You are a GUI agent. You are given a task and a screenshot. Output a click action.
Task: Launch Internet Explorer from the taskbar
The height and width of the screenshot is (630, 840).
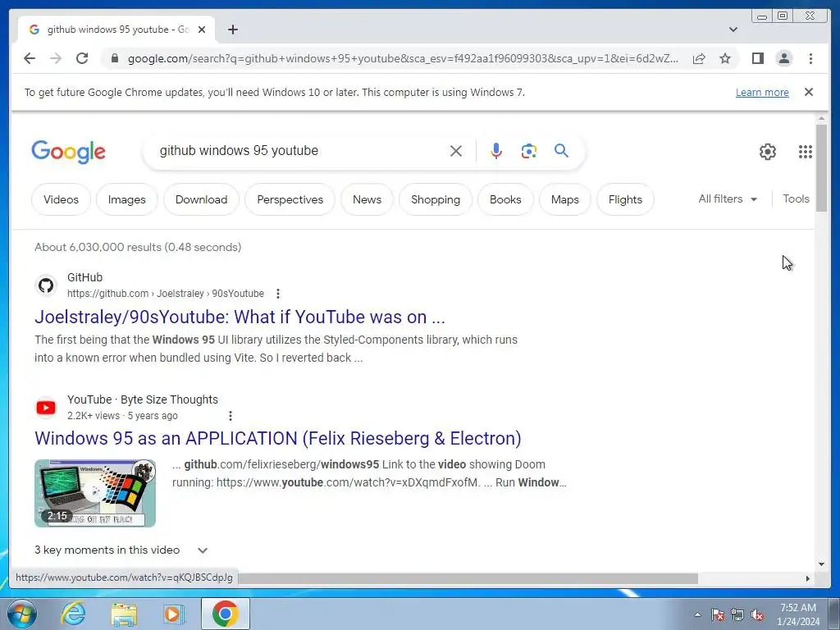click(x=72, y=614)
